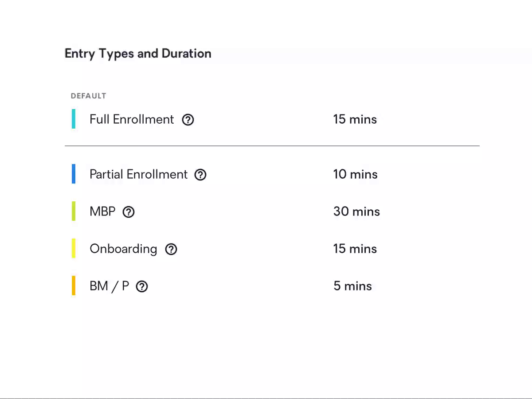Click the question mark icon beside BM / P
Screen dimensions: 532x399
[x=141, y=286]
